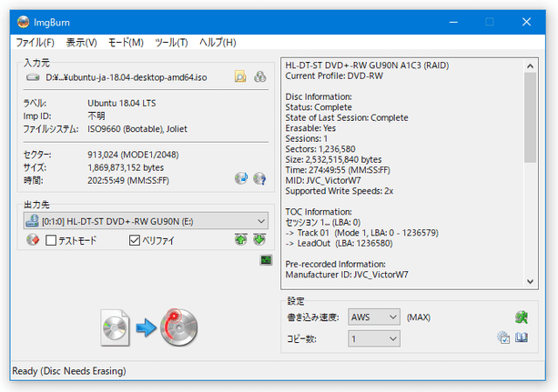Start burning with the write disc icon
The image size is (558, 392).
click(178, 327)
